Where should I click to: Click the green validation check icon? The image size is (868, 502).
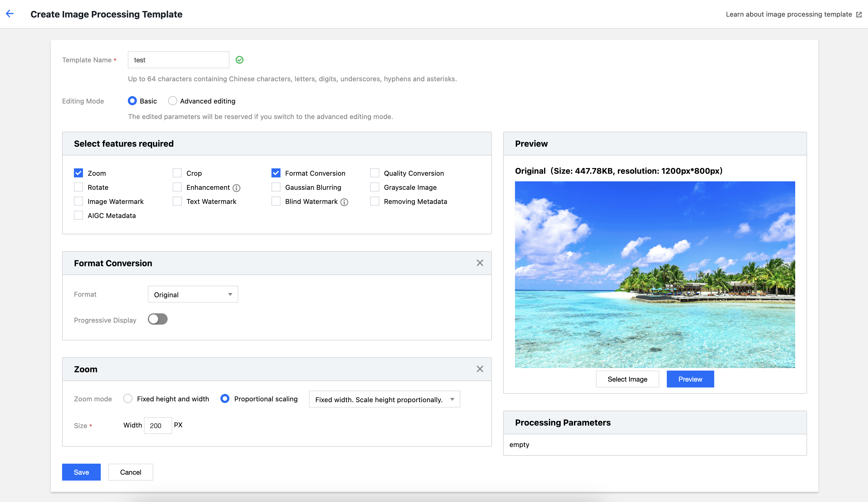(239, 60)
